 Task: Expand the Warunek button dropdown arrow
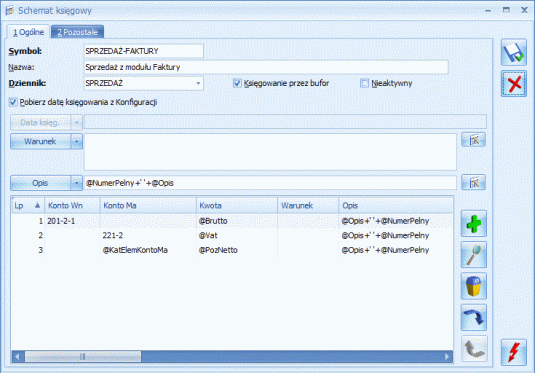[x=77, y=141]
